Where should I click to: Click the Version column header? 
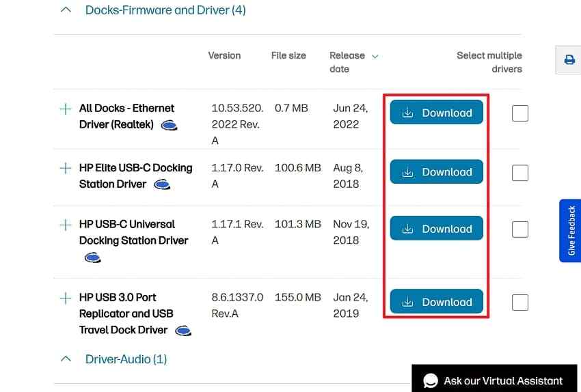[224, 55]
